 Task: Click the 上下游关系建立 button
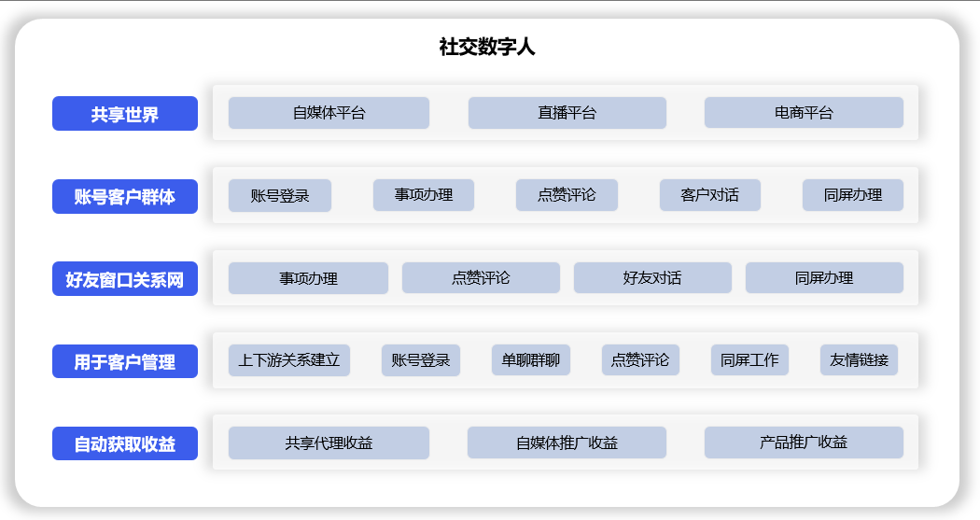pyautogui.click(x=289, y=360)
